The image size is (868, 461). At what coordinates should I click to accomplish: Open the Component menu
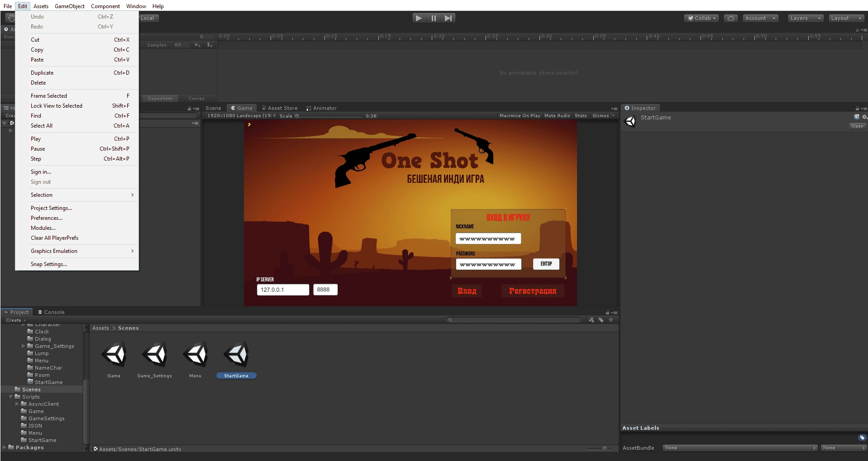(x=105, y=6)
